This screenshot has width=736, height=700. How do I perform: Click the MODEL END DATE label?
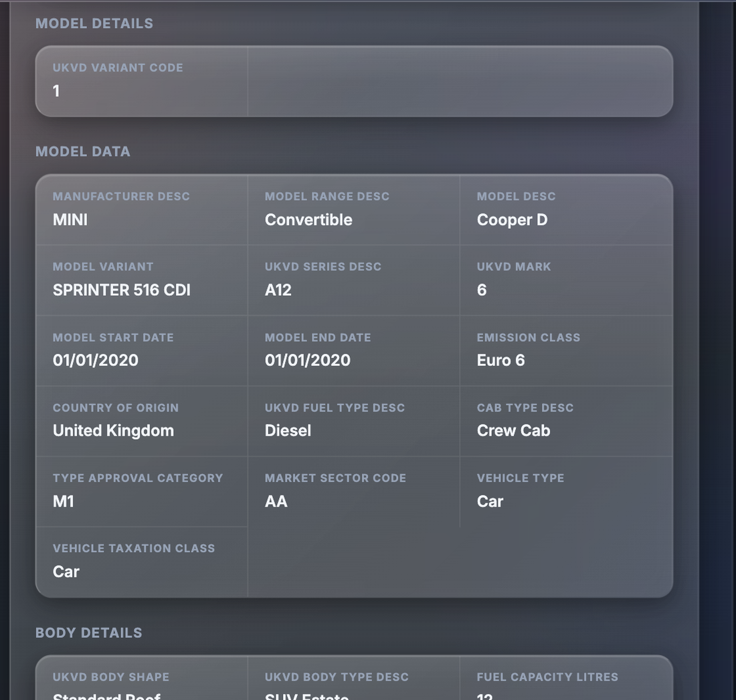(318, 337)
